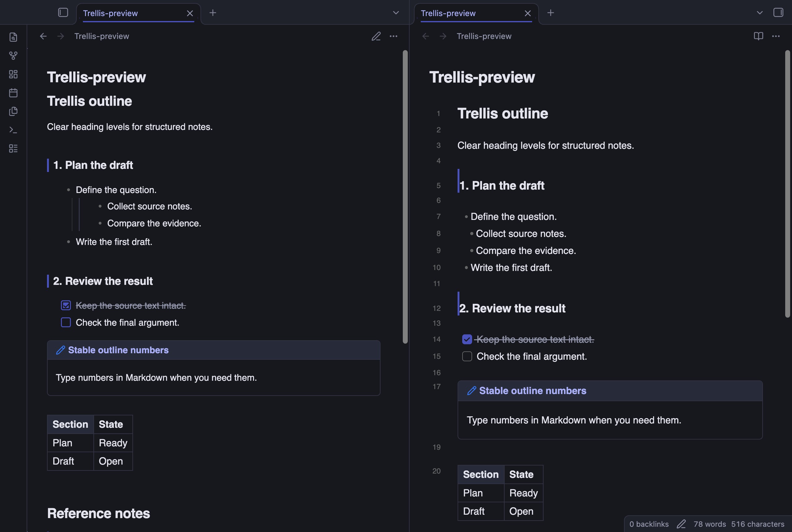Viewport: 792px width, 532px height.
Task: Check 'Check the final argument' in left pane
Action: (66, 322)
